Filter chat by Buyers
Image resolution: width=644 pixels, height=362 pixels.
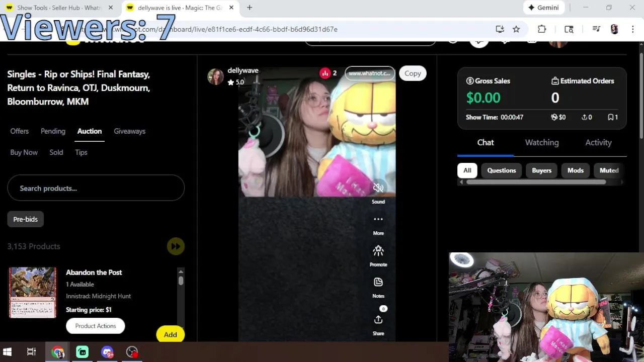point(541,170)
